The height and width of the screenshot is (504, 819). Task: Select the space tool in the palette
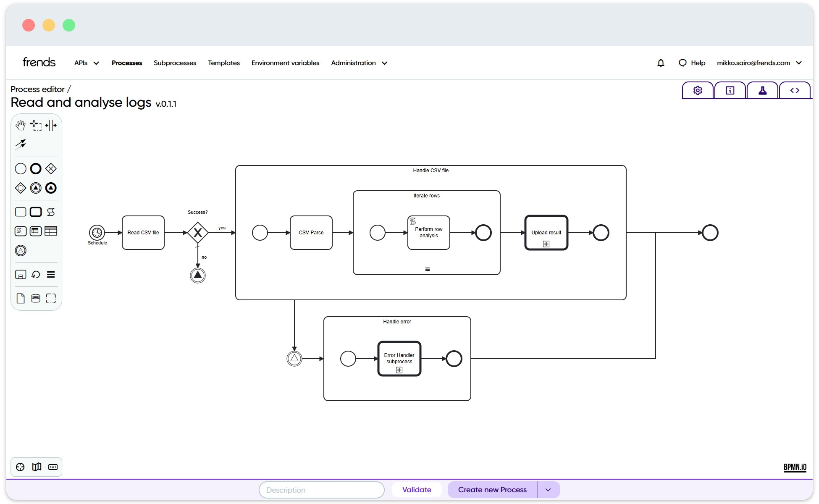[x=51, y=125]
